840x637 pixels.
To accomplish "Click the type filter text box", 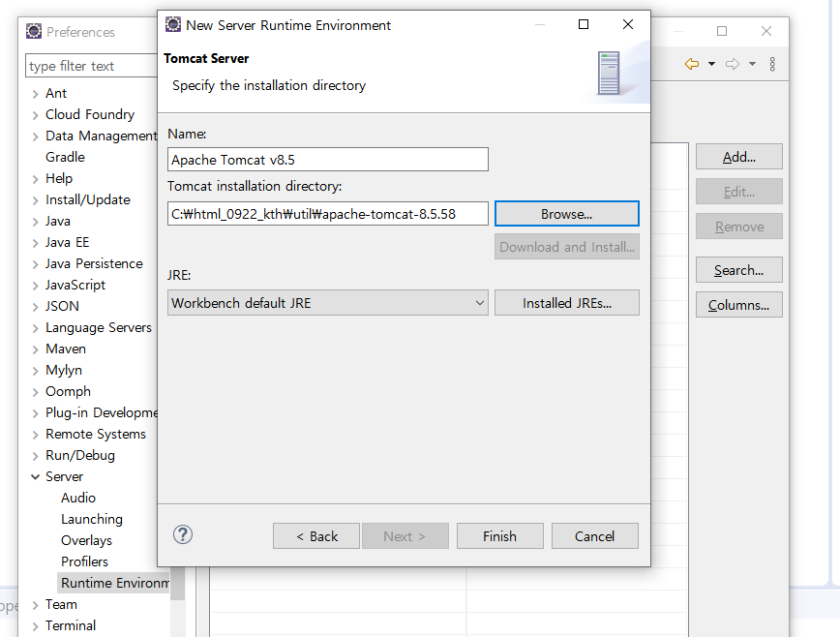I will tap(91, 66).
